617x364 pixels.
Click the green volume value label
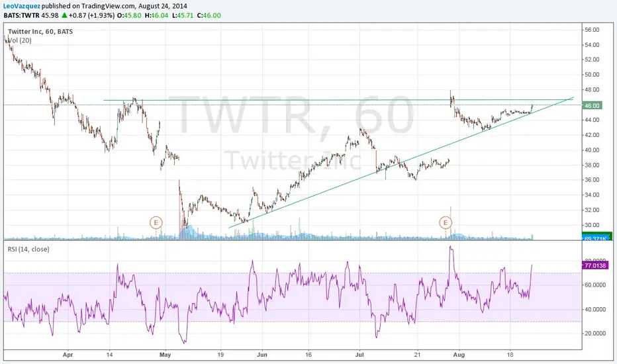tap(596, 236)
